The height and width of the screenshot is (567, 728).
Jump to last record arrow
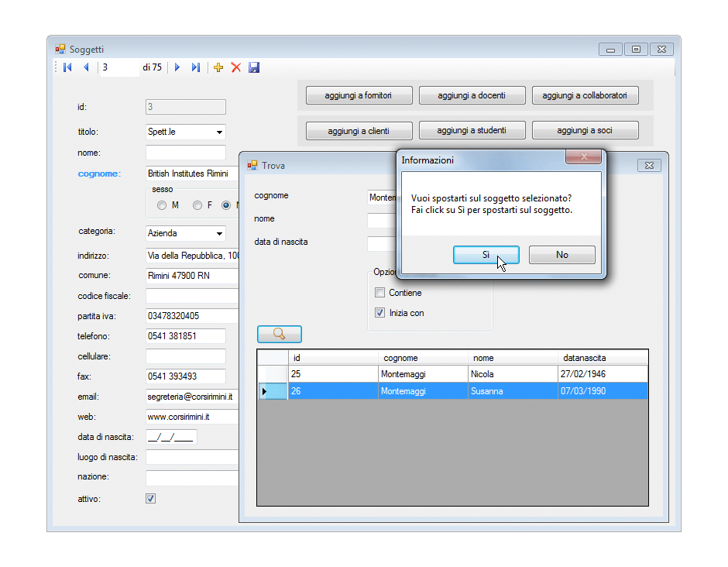coord(196,67)
